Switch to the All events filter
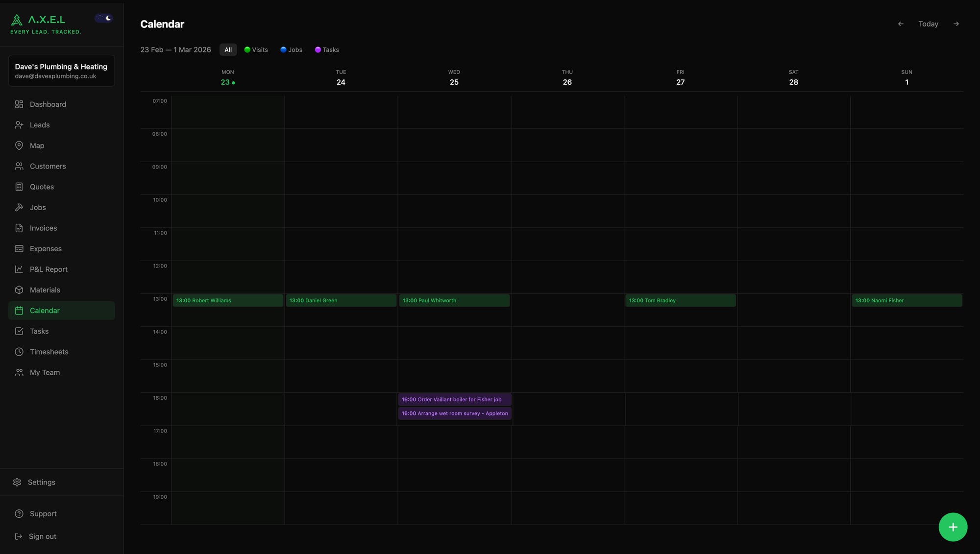980x554 pixels. tap(228, 49)
